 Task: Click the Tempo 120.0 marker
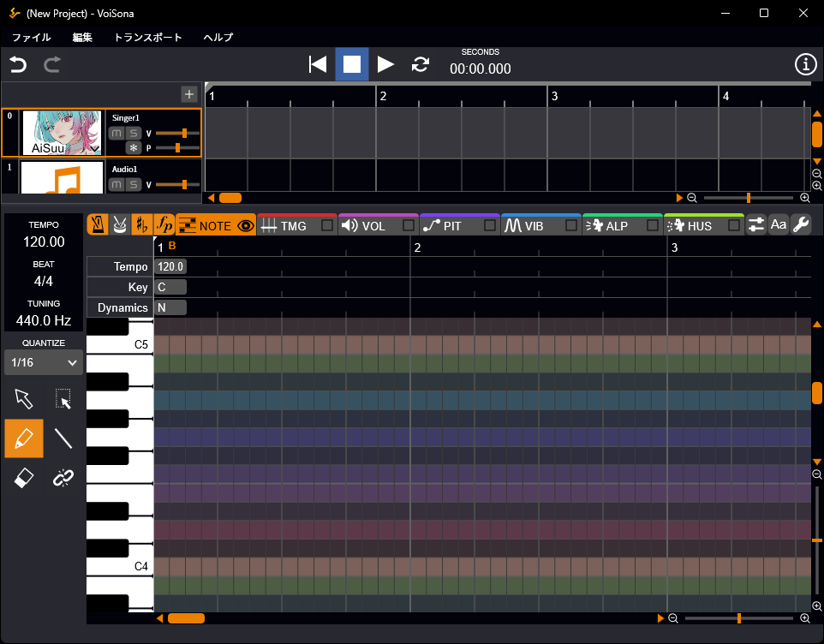tap(170, 266)
